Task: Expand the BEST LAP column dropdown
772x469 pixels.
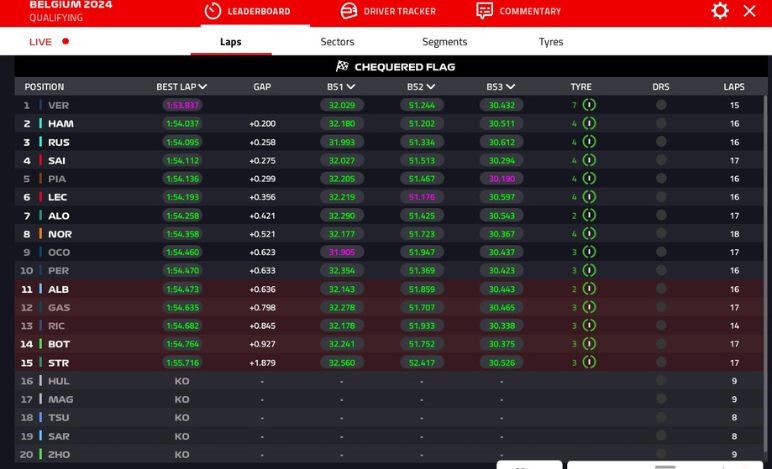Action: click(x=203, y=87)
